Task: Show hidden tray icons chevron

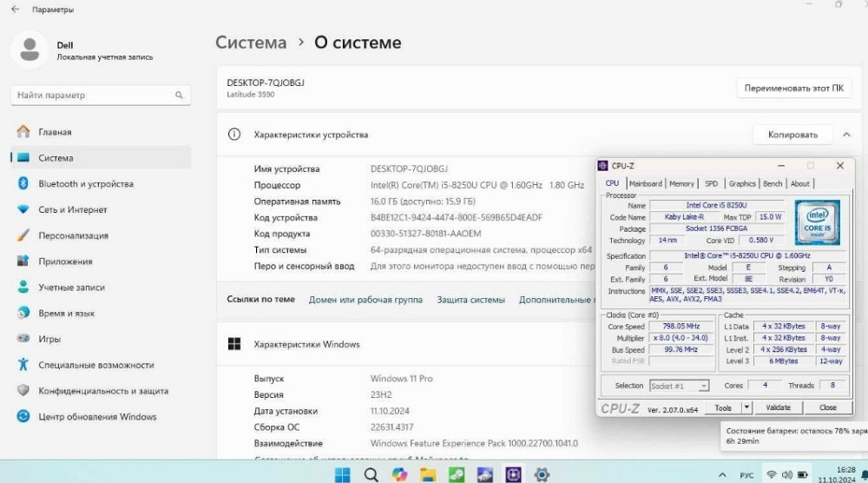Action: pyautogui.click(x=722, y=475)
